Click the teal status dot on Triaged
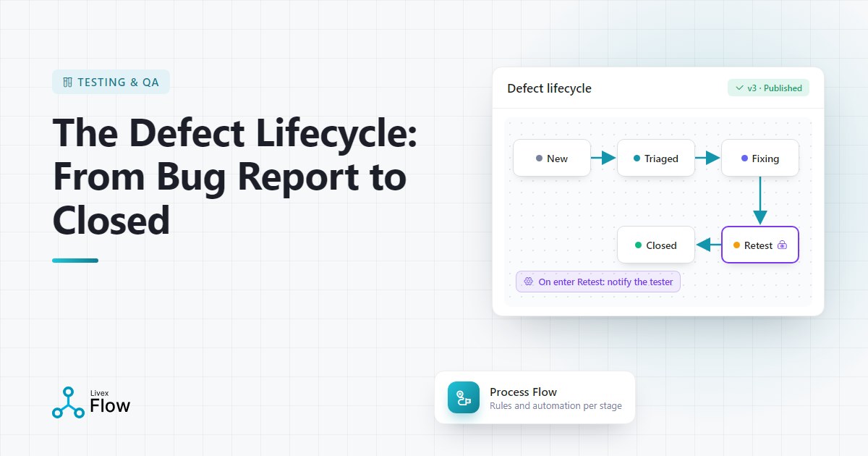Viewport: 868px width, 456px height. coord(637,159)
